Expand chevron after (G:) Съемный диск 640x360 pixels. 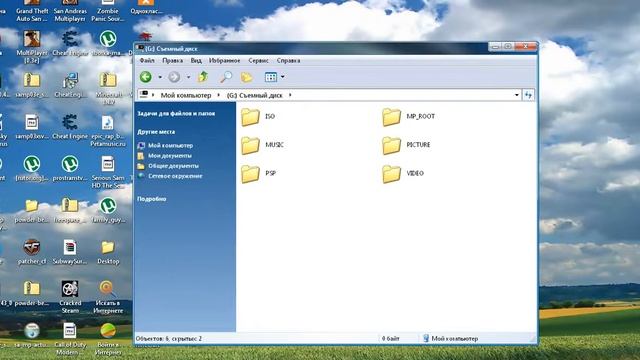click(x=290, y=95)
